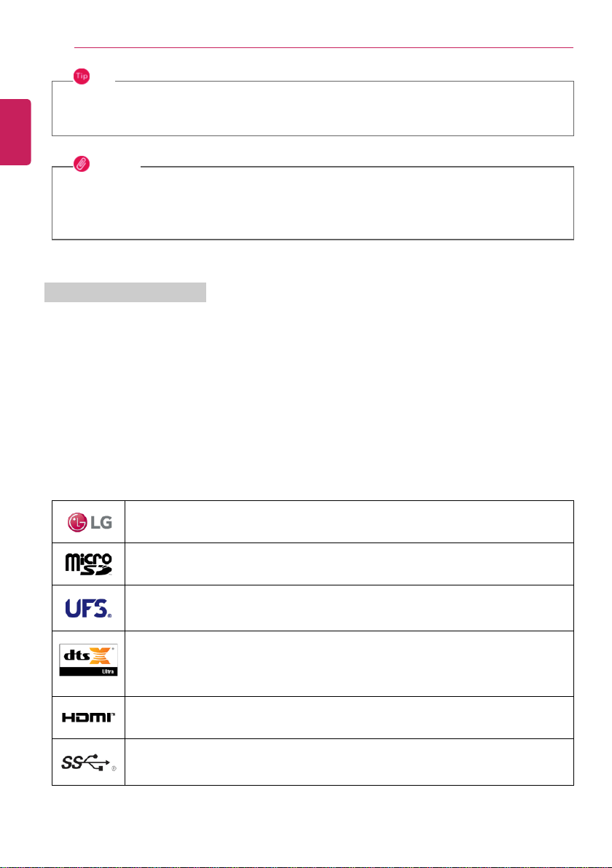Viewport: 612px width, 868px height.
Task: Click the Ultra label in dts logo
Action: 108,671
